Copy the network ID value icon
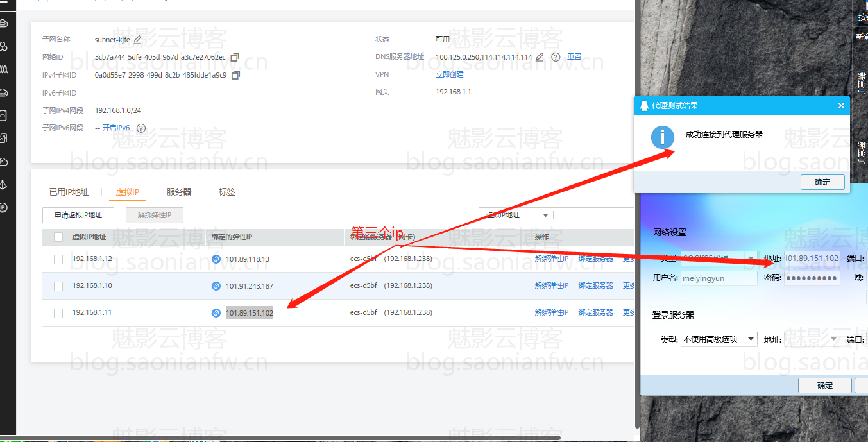Screen dimensions: 868x442 235,58
